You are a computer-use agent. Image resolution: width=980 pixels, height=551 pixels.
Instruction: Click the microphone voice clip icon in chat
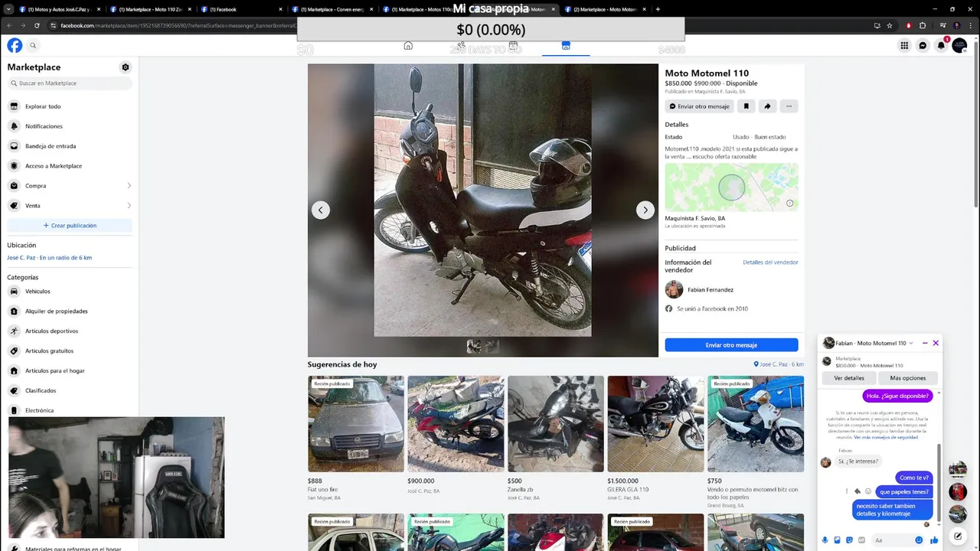click(x=825, y=540)
